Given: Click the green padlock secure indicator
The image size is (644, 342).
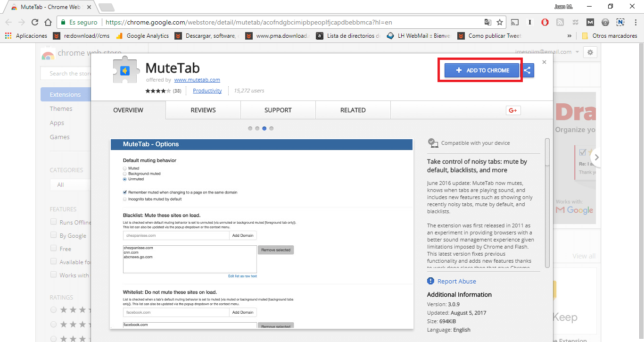Looking at the screenshot, I should click(63, 22).
